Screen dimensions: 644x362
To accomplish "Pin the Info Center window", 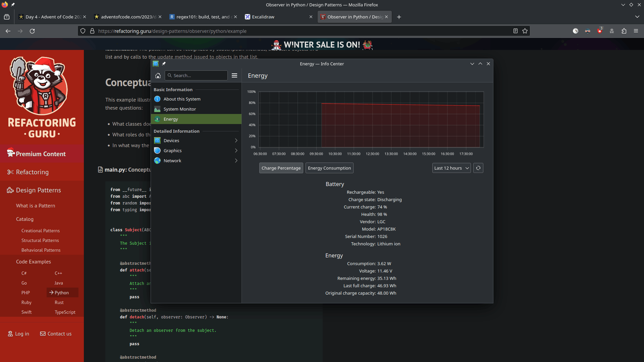I will [164, 64].
